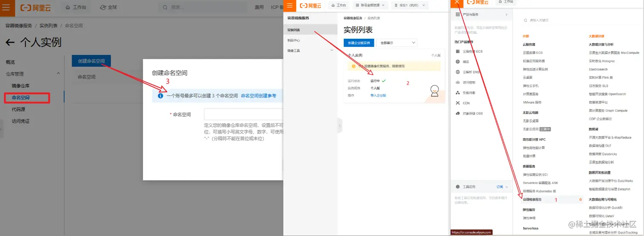Screen dimensions: 644x236
Task: Click the warning icon in the yellow notice
Action: point(354,66)
